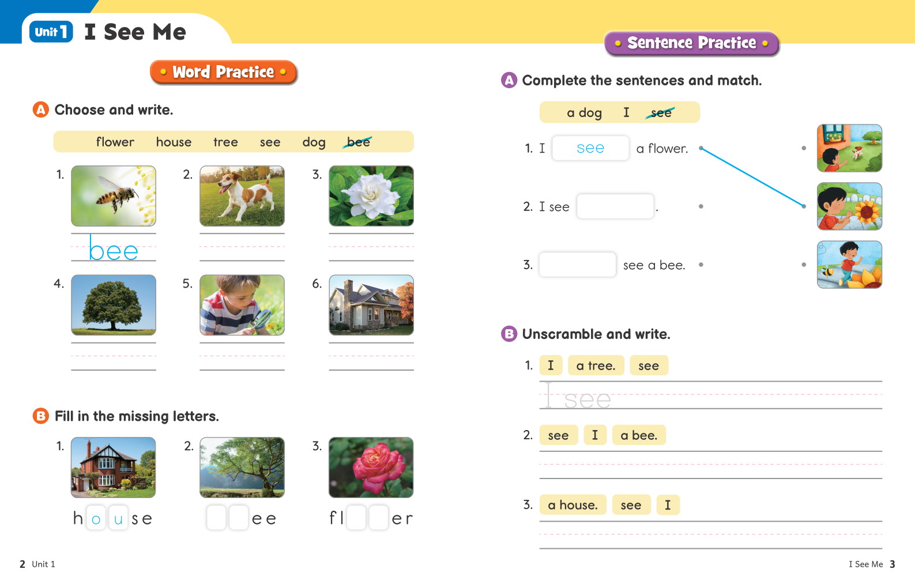Click the blue "Unit 1" badge
915x588 pixels.
coord(51,32)
